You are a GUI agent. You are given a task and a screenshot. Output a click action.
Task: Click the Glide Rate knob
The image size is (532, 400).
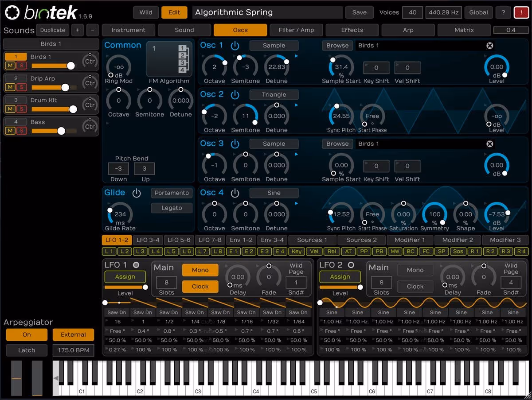(120, 214)
